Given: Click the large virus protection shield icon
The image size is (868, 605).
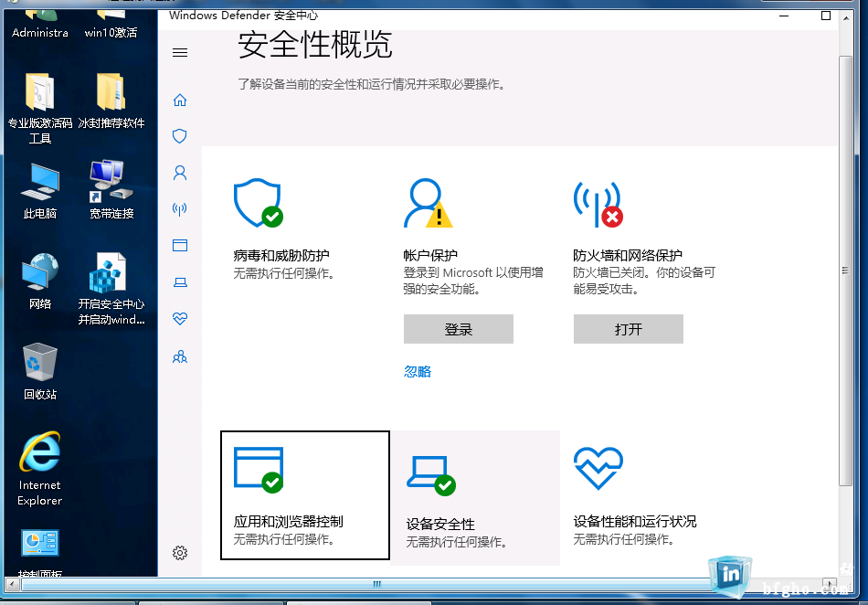Looking at the screenshot, I should coord(258,203).
